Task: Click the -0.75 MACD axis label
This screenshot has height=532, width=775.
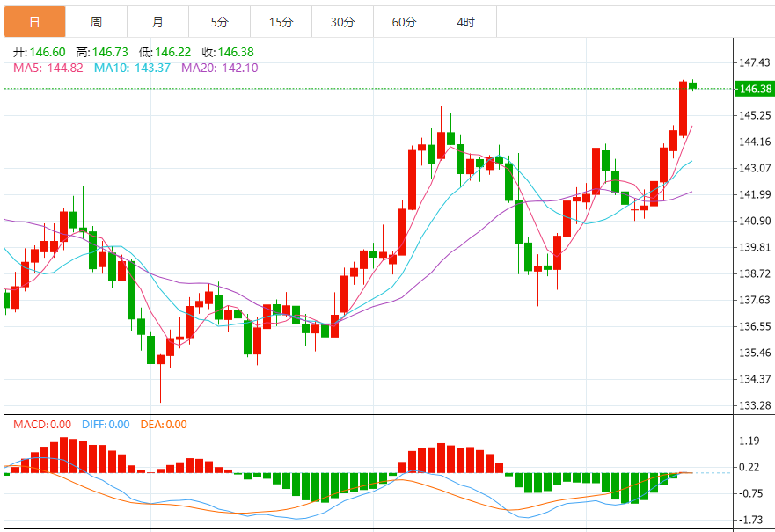Action: (749, 494)
